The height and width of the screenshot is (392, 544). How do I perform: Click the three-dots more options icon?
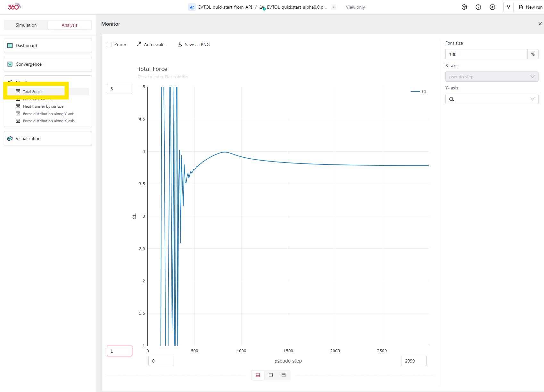coord(334,7)
